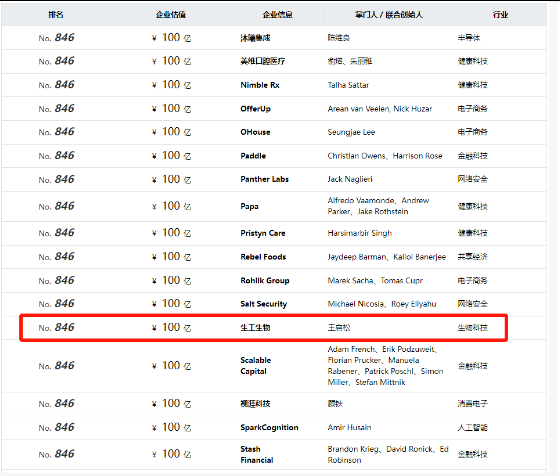Click ¥100亿 valuation in Scalable Capital row
The height and width of the screenshot is (476, 560).
pos(171,366)
